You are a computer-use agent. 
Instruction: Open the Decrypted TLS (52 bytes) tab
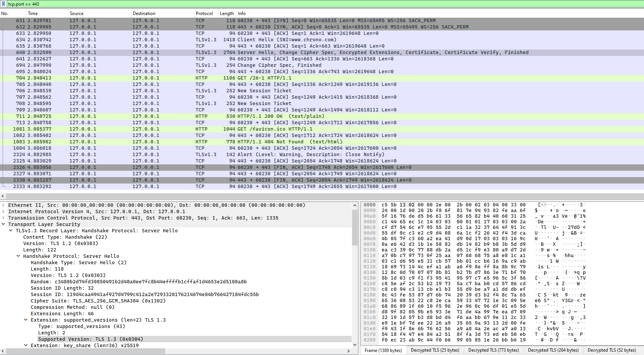pos(612,350)
